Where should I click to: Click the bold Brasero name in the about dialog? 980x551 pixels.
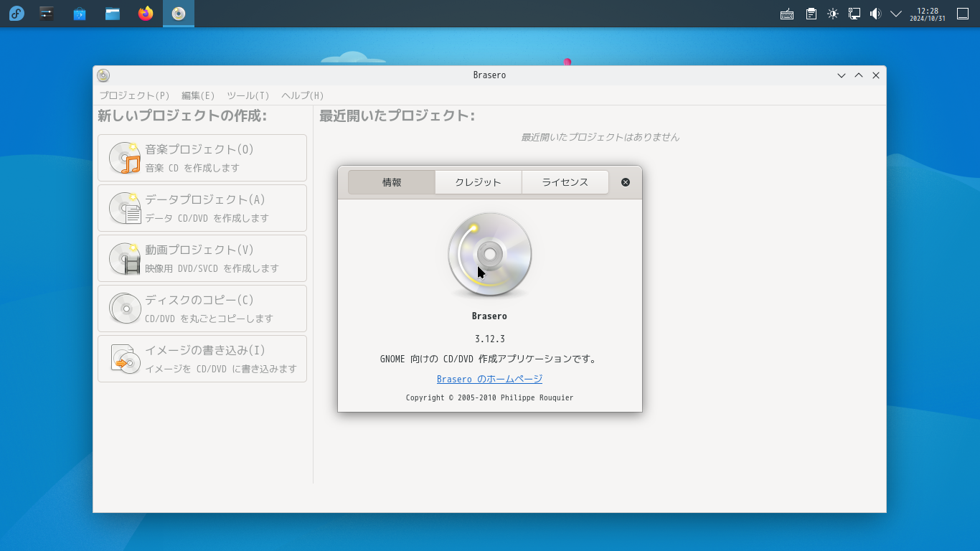(x=490, y=316)
